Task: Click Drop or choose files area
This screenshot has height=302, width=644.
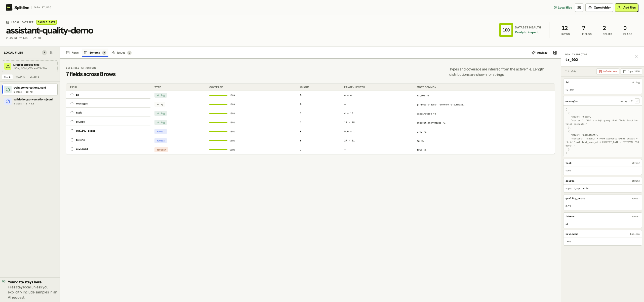Action: click(30, 66)
